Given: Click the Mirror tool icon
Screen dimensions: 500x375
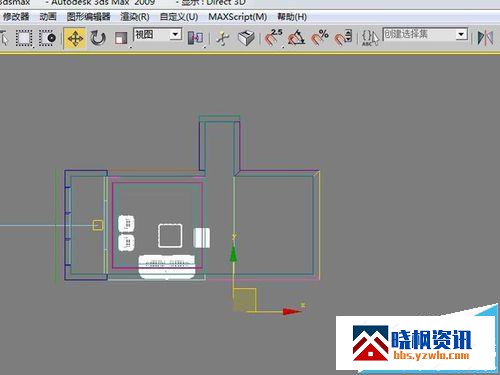Looking at the screenshot, I should click(x=485, y=38).
